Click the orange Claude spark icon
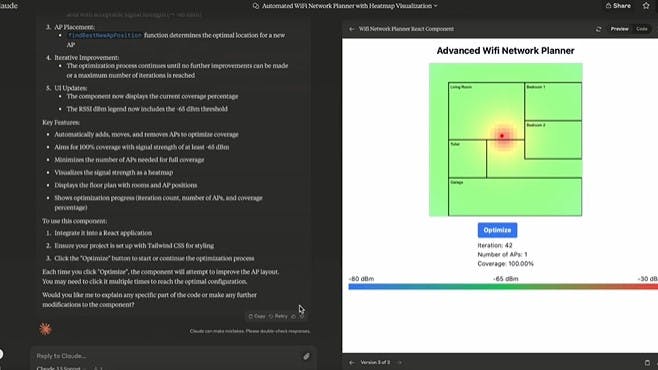The height and width of the screenshot is (370, 658). point(45,329)
